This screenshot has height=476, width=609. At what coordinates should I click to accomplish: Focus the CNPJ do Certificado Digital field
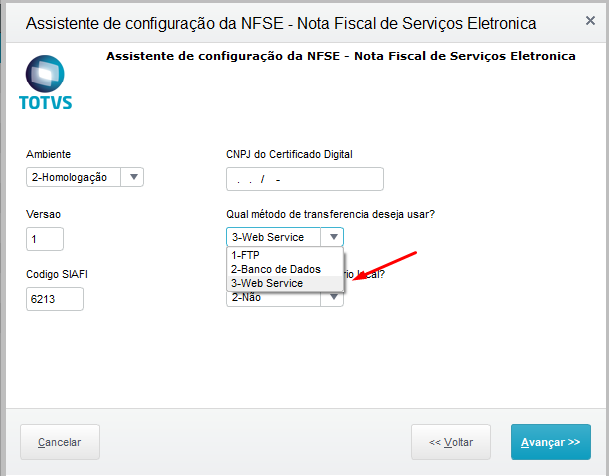point(305,179)
